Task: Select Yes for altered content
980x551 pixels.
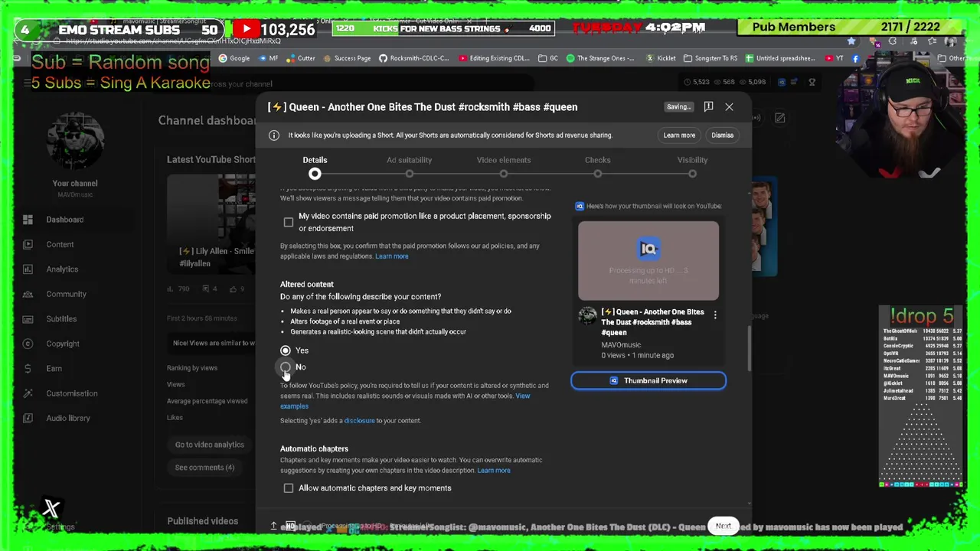Action: (x=286, y=350)
